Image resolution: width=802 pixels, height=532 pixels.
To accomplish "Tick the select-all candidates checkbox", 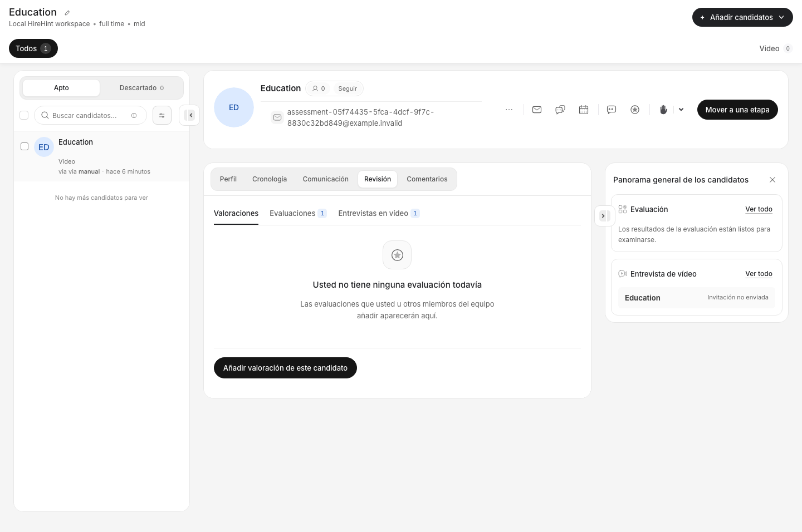I will [x=24, y=115].
